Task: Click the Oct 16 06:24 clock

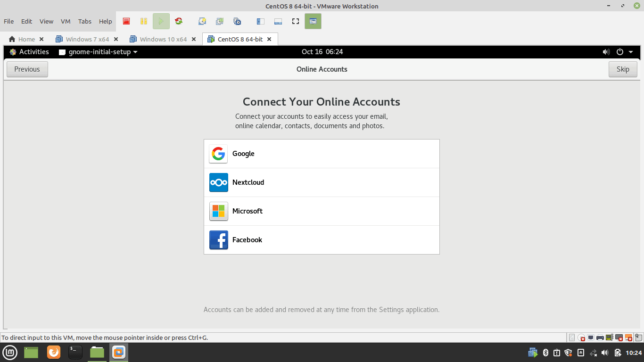Action: click(322, 52)
